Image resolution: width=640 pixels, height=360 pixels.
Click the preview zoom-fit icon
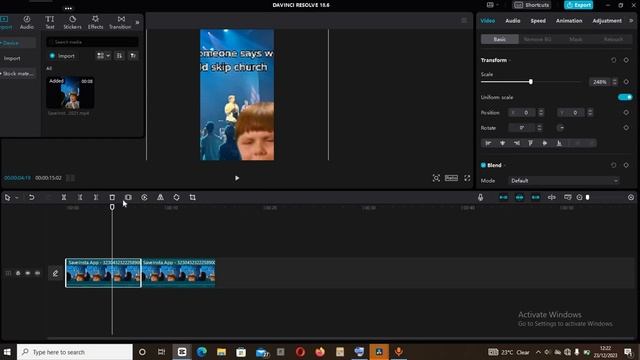pyautogui.click(x=436, y=178)
